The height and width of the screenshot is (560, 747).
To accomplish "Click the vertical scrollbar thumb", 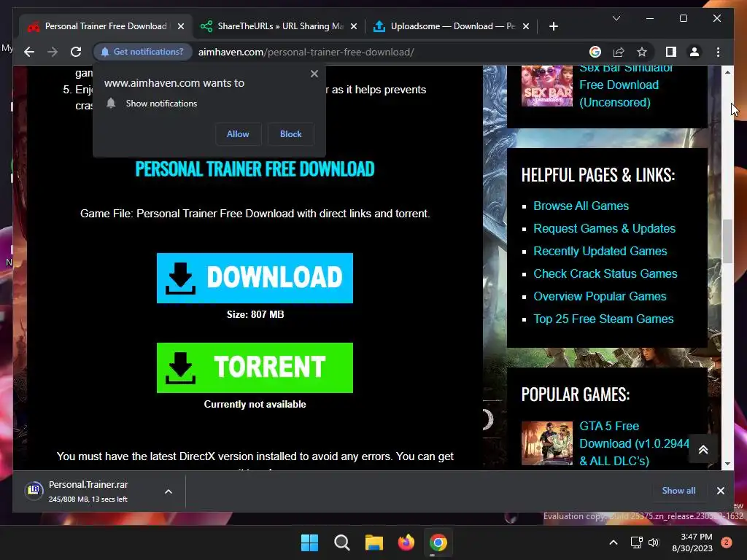I will point(727,241).
